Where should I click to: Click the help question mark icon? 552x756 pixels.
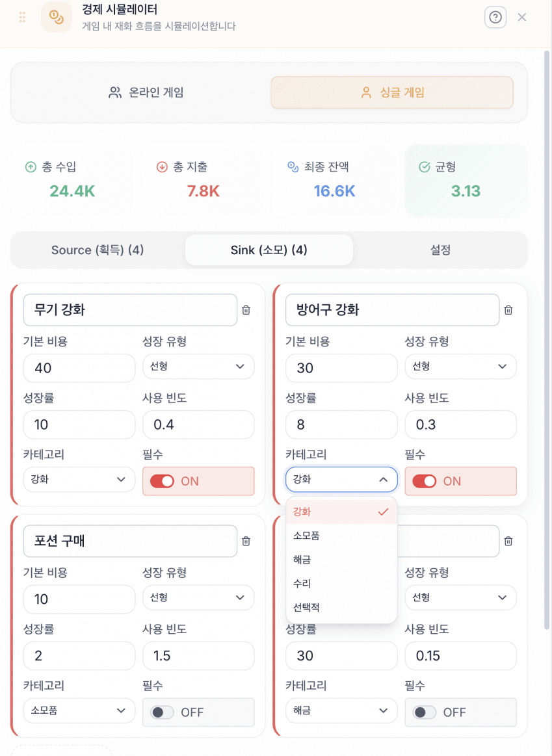495,18
